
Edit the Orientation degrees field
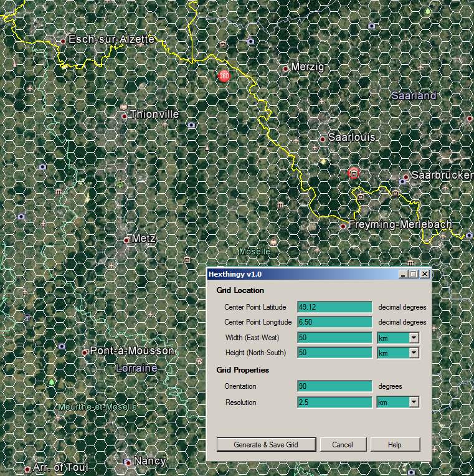click(x=334, y=386)
